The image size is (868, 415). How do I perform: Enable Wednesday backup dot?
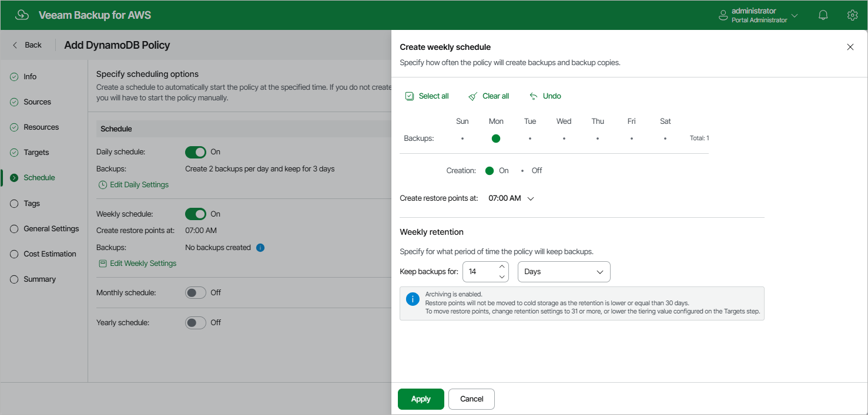point(564,139)
